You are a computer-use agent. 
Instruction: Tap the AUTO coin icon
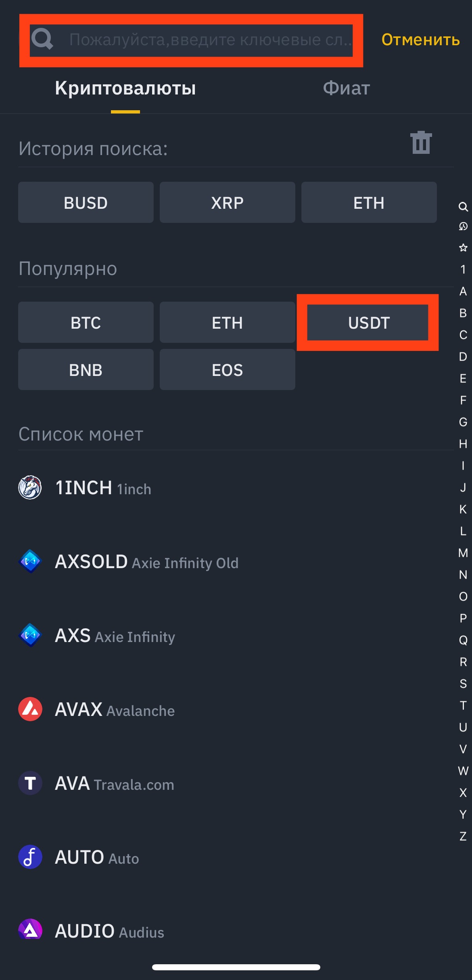(30, 857)
